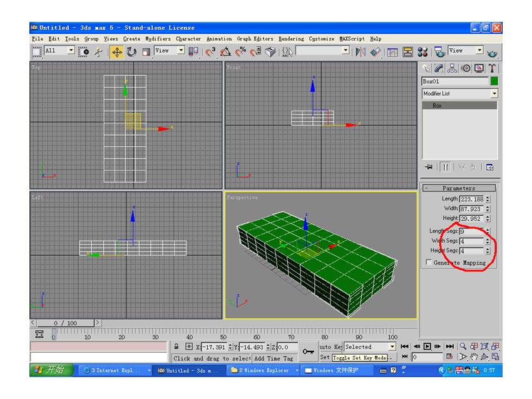This screenshot has height=399, width=532.
Task: Open the Schematic View icon
Action: click(407, 52)
